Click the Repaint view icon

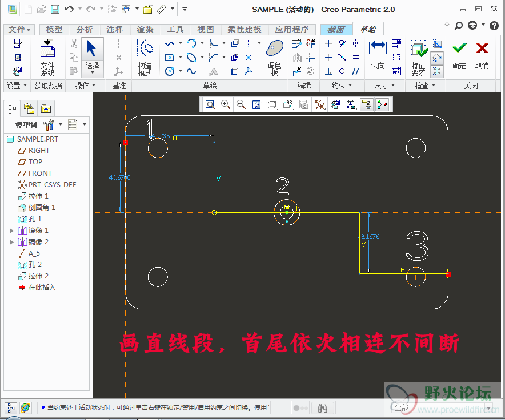pyautogui.click(x=256, y=104)
